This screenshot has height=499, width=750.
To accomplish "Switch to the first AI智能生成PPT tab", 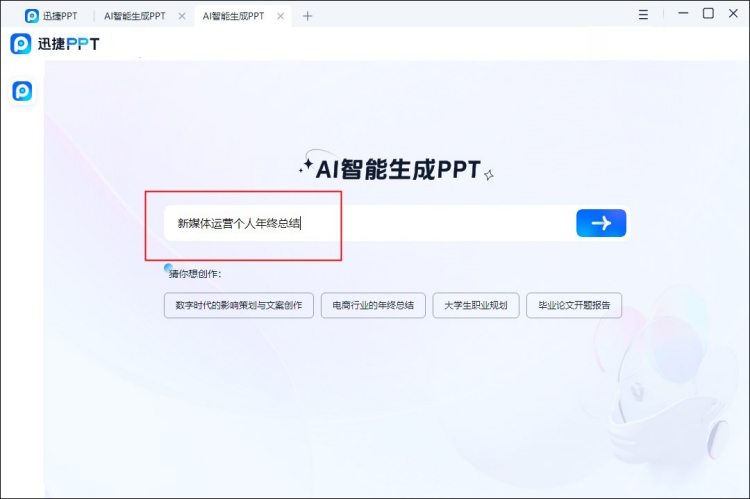I will click(135, 16).
